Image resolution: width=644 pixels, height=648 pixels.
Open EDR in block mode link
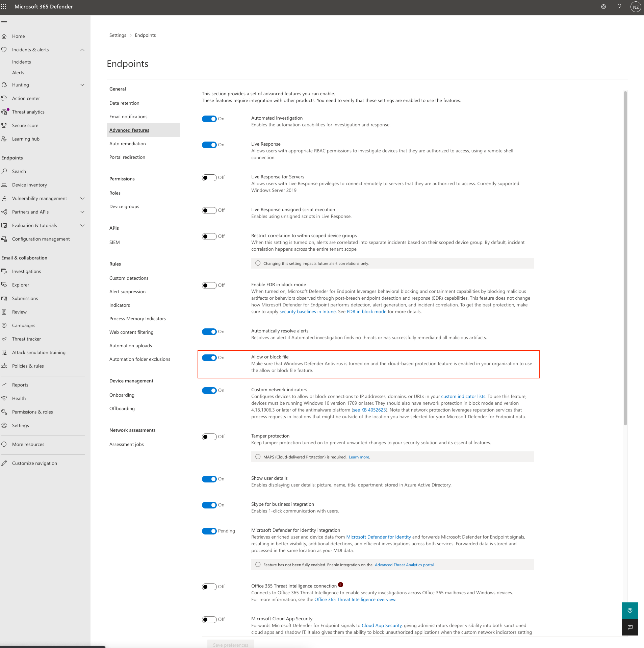[x=366, y=311]
